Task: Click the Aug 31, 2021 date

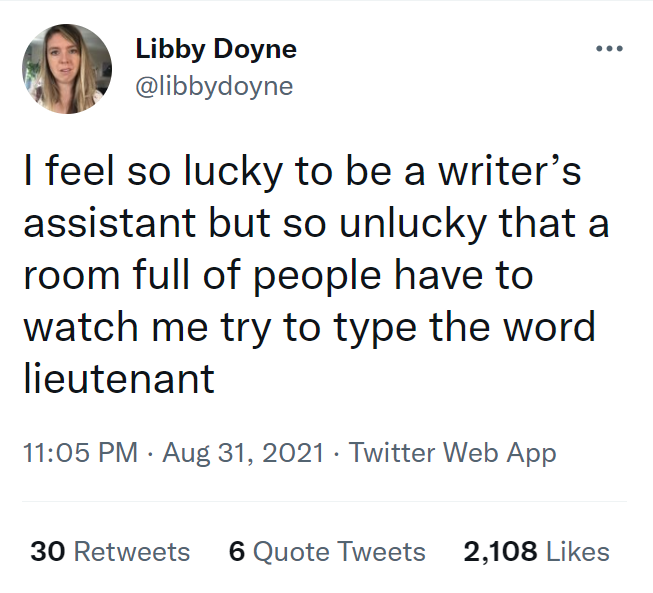Action: point(241,453)
